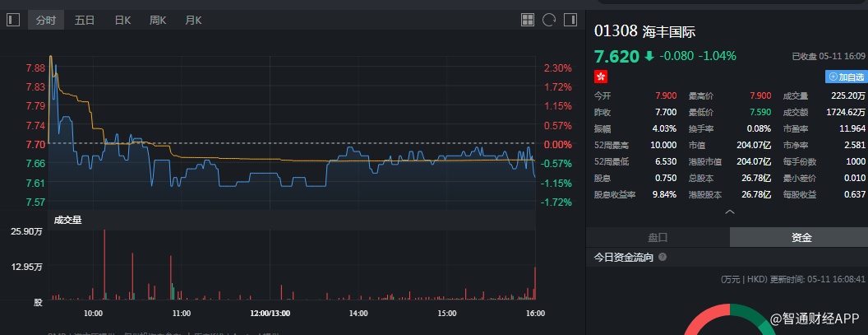Click the help icon beside 今日资金流向
Image resolution: width=868 pixels, height=335 pixels.
click(663, 258)
